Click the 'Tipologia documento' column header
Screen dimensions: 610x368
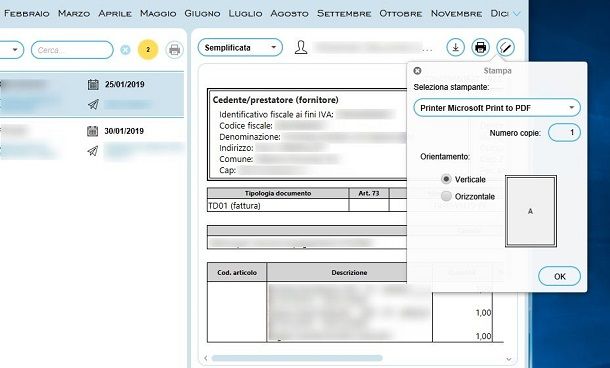coord(278,193)
